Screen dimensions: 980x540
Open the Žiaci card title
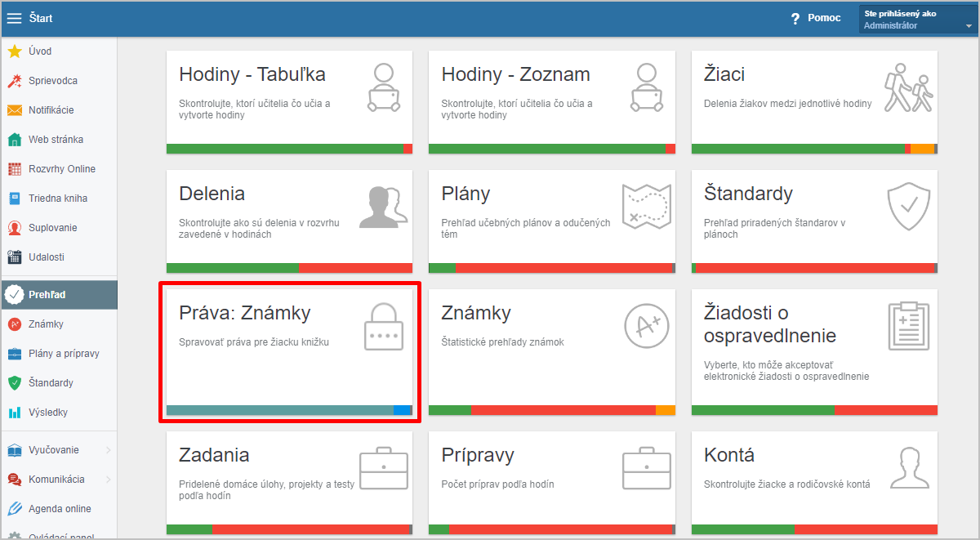point(724,74)
